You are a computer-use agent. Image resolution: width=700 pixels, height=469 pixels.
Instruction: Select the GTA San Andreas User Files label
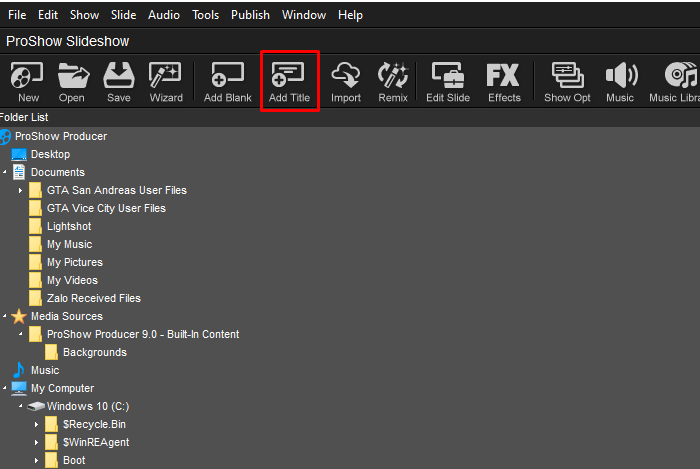[x=117, y=191]
